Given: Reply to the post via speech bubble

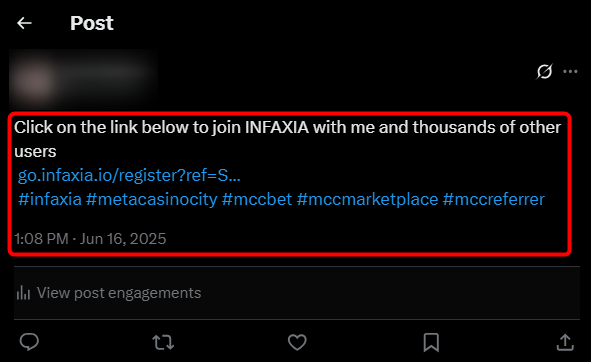Looking at the screenshot, I should point(29,342).
